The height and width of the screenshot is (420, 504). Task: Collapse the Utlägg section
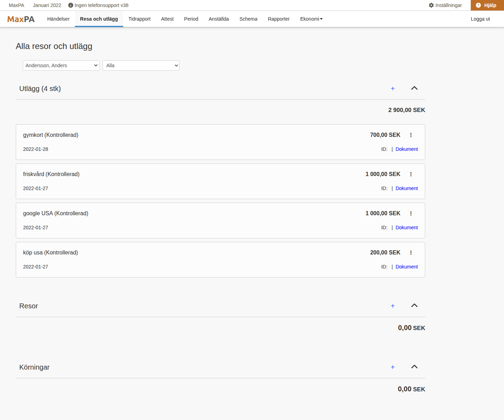414,88
